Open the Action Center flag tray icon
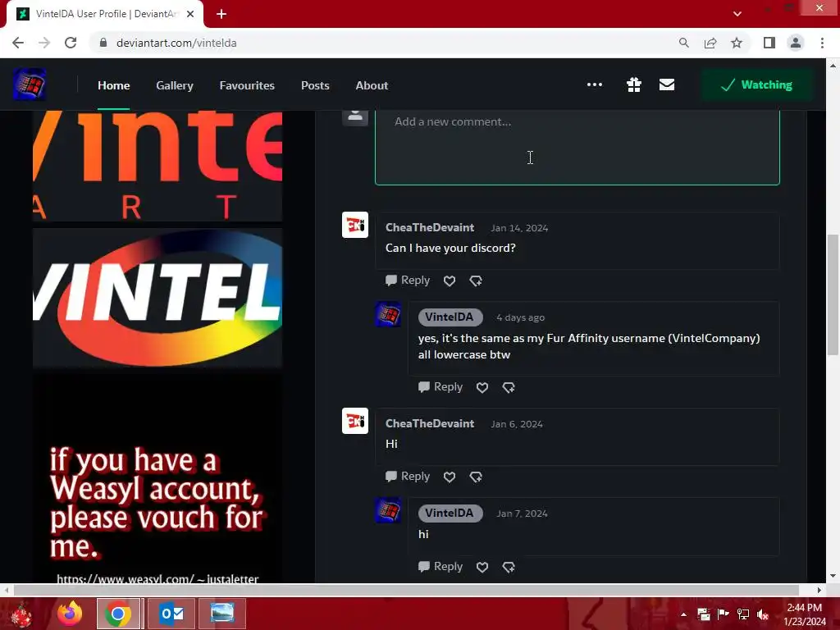840x630 pixels. (723, 614)
